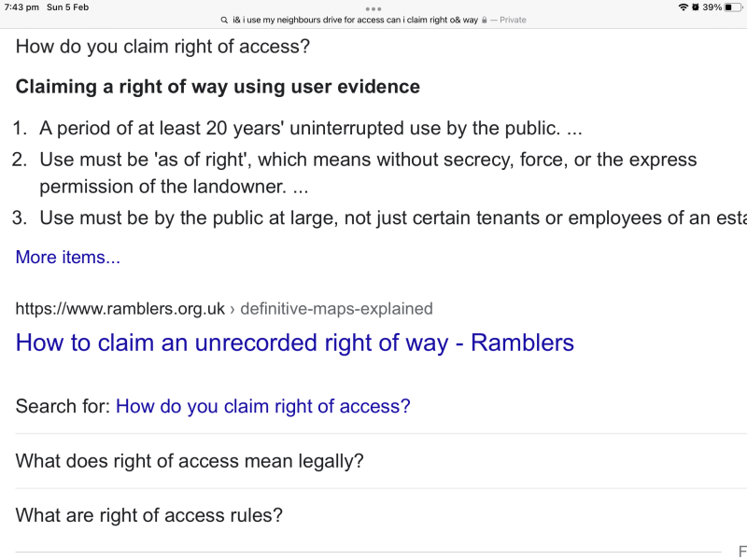The height and width of the screenshot is (560, 747).
Task: Expand 'What does right of access mean legally?'
Action: click(190, 461)
